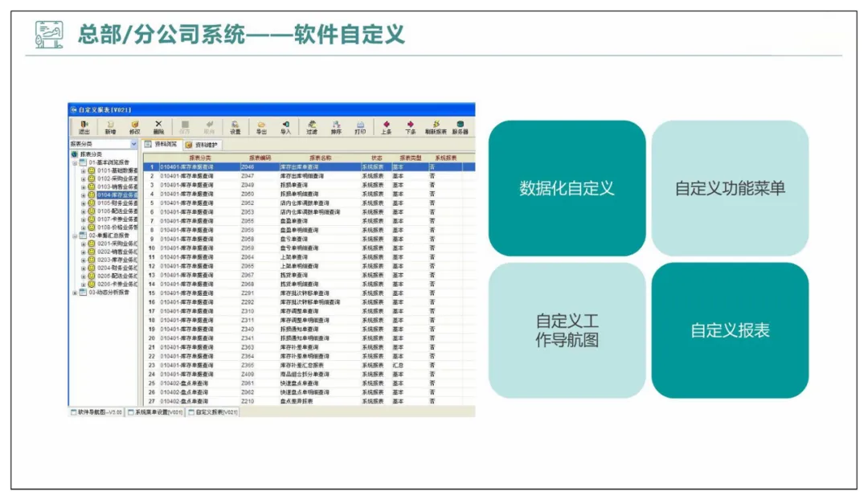Click the 导出 (Export) toolbar icon
The image size is (868, 500).
point(261,127)
